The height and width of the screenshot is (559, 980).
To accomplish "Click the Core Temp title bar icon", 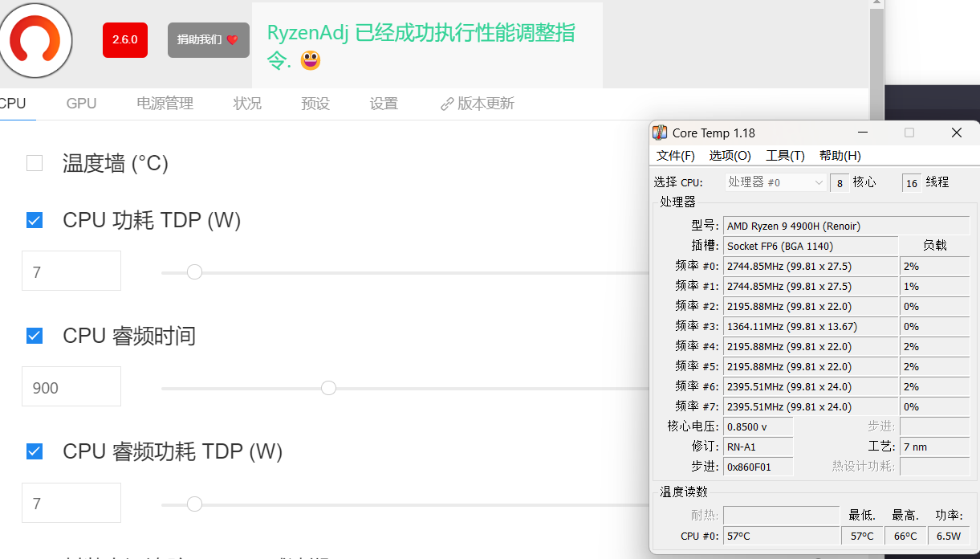I will coord(660,133).
